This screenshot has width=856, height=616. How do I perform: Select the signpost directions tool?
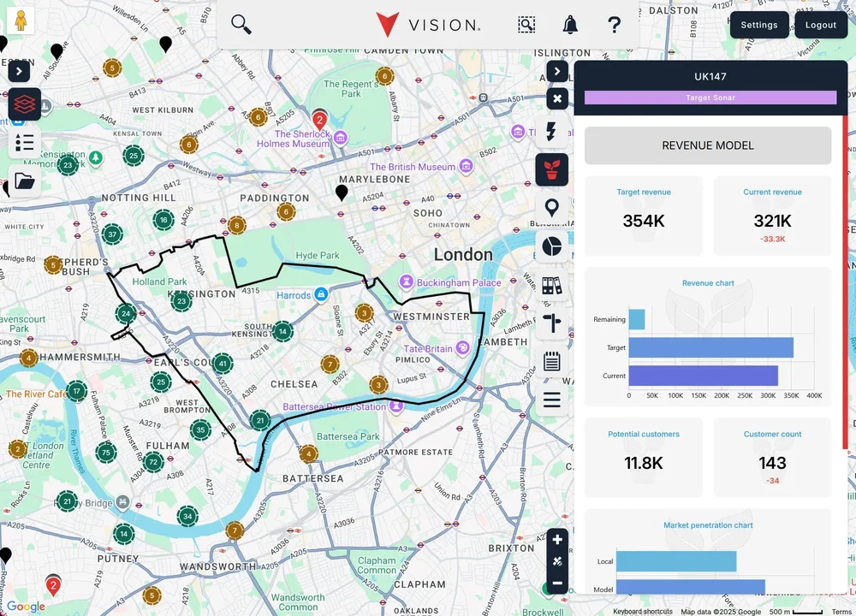552,323
